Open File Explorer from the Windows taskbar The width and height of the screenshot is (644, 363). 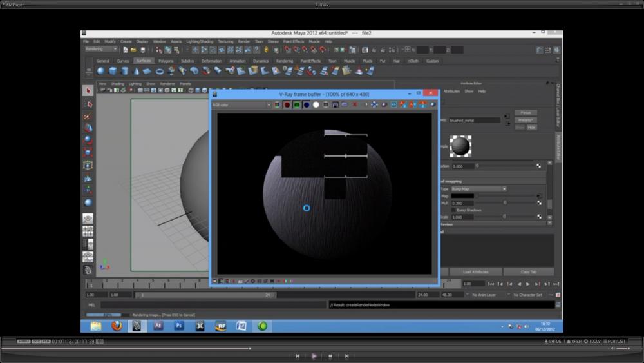pyautogui.click(x=96, y=326)
